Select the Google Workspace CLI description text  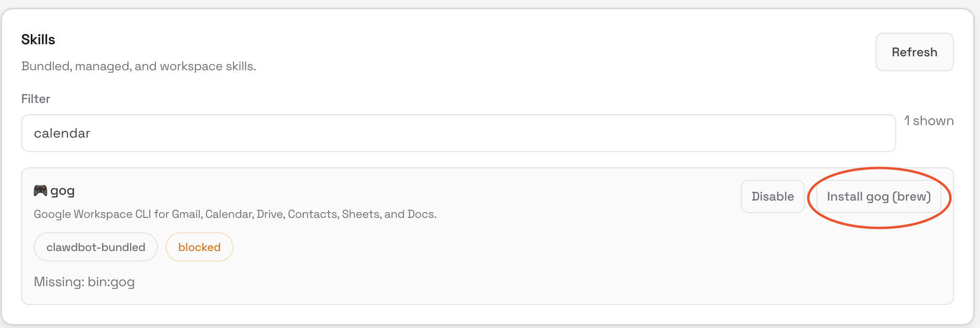point(235,214)
